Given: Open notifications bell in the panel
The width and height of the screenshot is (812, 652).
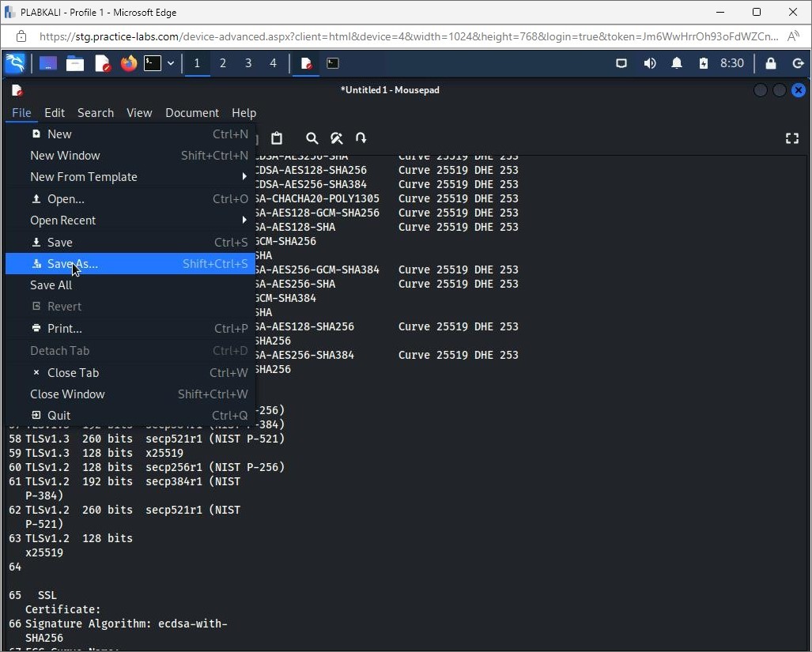Looking at the screenshot, I should pyautogui.click(x=677, y=63).
